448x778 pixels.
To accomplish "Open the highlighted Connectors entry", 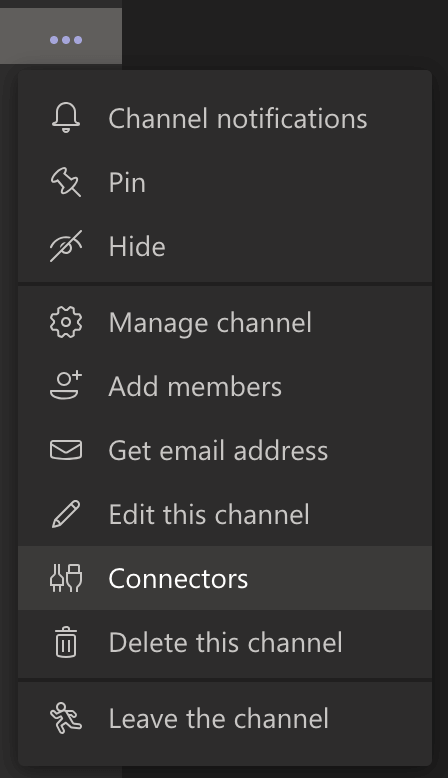I will tap(225, 578).
